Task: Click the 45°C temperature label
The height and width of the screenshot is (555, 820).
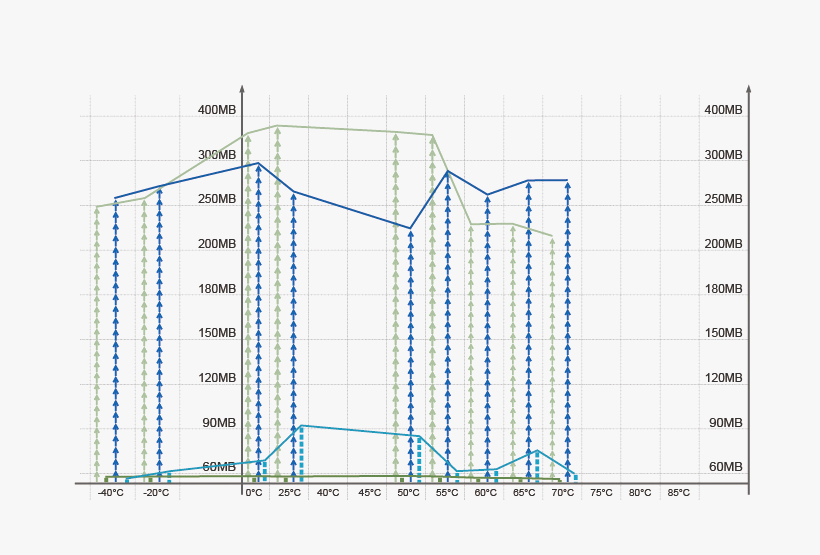Action: point(369,493)
